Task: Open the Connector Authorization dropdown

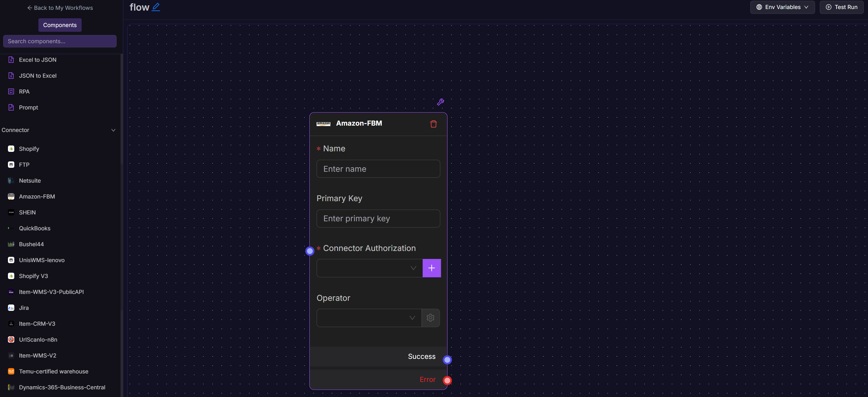Action: click(x=369, y=268)
